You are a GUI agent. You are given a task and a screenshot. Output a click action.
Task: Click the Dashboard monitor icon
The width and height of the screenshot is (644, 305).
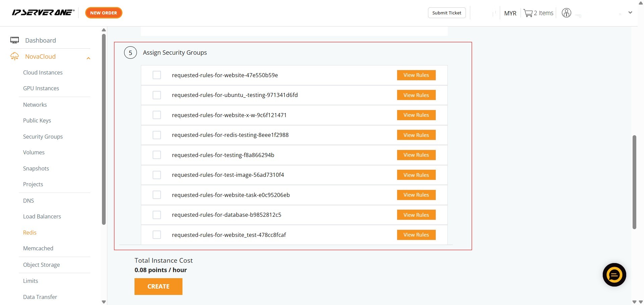point(14,40)
